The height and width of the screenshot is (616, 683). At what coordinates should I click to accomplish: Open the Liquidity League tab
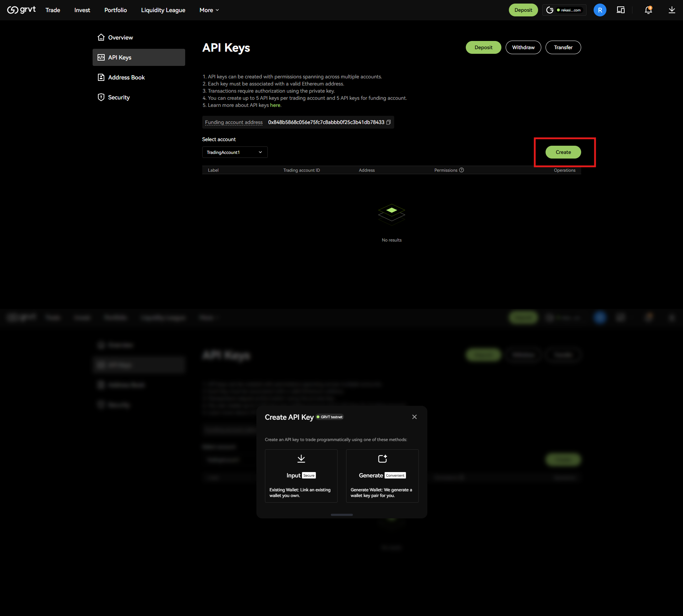[x=163, y=10]
